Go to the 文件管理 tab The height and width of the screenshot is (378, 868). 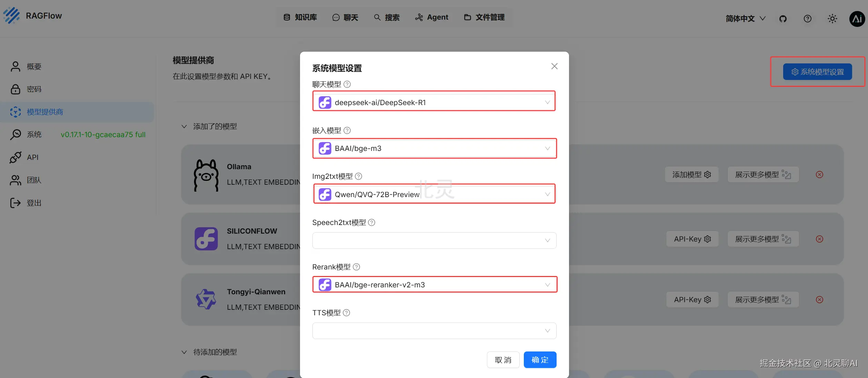click(484, 17)
